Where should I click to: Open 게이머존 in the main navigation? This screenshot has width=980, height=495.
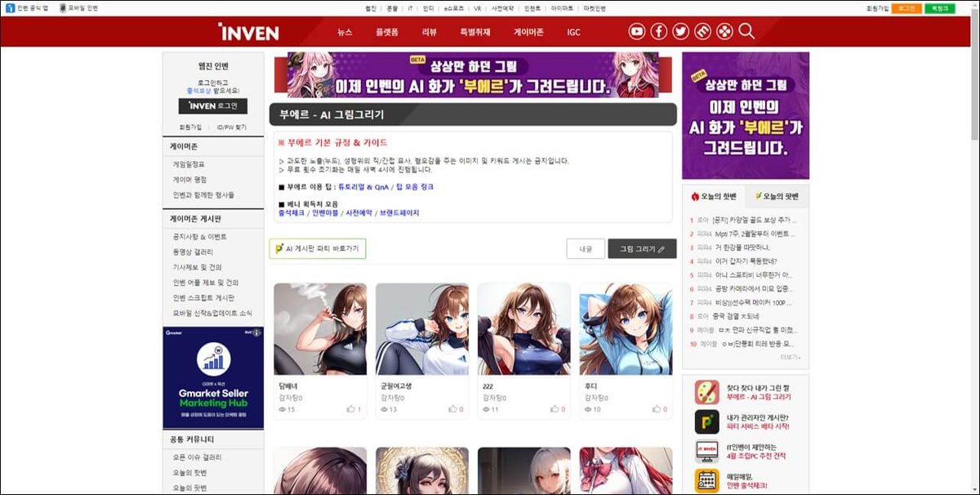point(528,33)
